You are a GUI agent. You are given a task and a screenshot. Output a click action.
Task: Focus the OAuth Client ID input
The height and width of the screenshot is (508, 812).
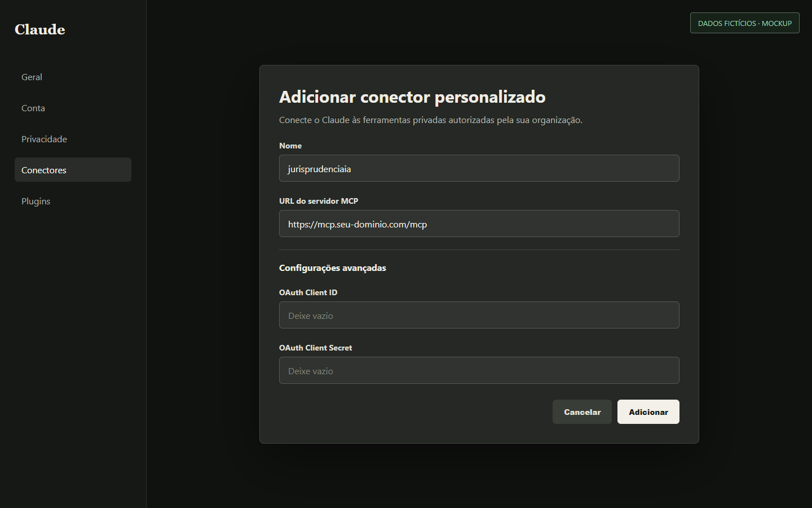[479, 315]
